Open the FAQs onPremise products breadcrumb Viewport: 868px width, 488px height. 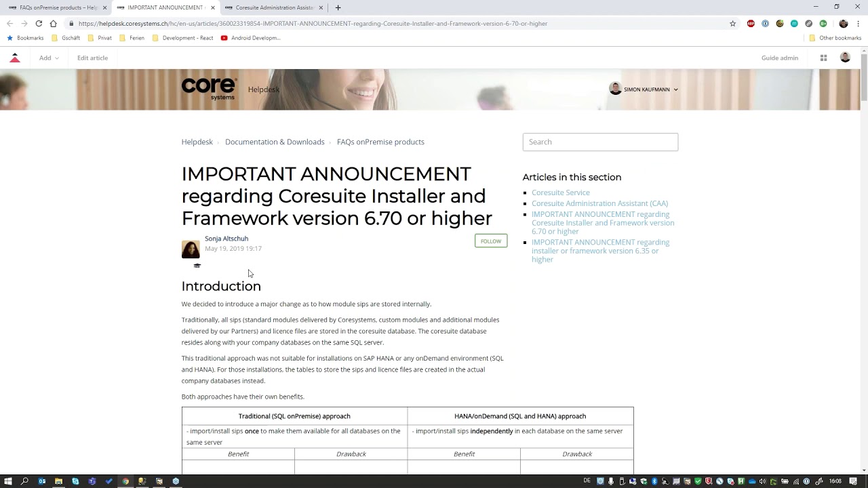[380, 142]
